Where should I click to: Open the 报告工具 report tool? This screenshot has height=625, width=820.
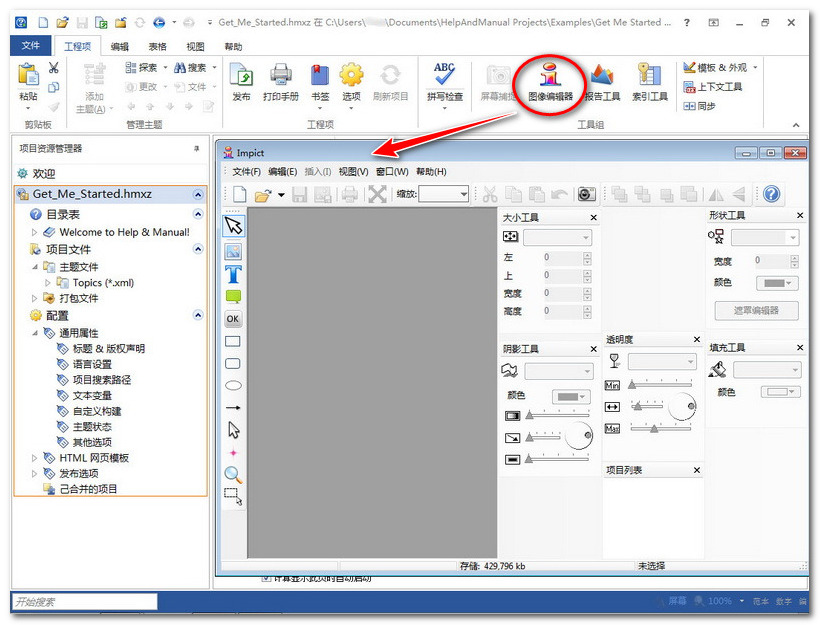tap(602, 81)
